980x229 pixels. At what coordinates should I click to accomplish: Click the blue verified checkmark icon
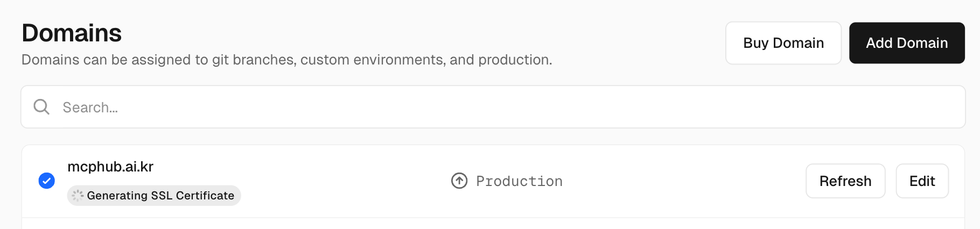47,181
